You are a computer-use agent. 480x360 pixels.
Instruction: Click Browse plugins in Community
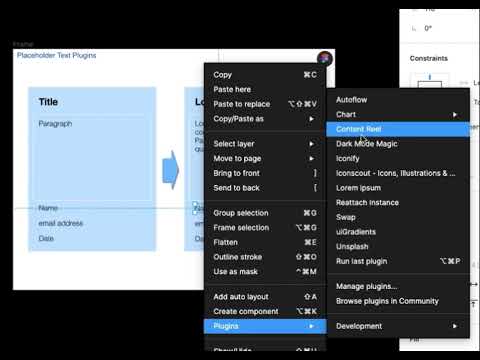[398, 301]
